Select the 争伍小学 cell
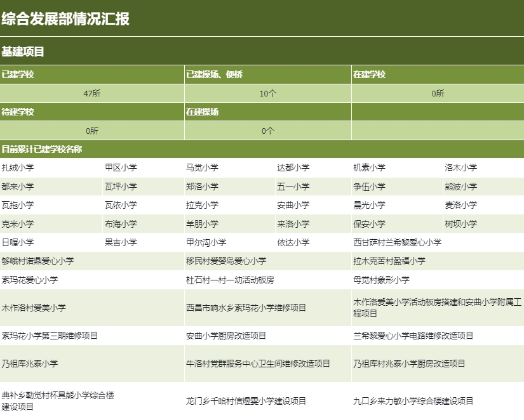 click(x=397, y=187)
